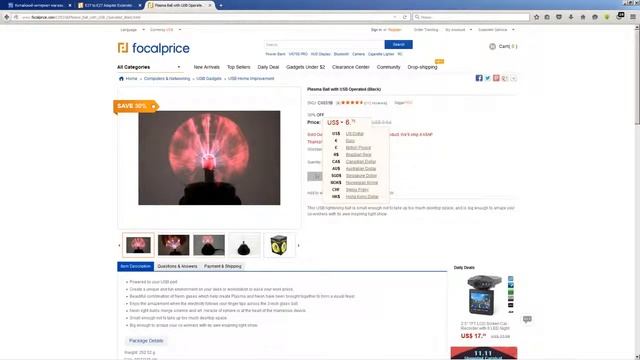Click the shopping cart icon
This screenshot has width=640, height=360.
[x=492, y=47]
